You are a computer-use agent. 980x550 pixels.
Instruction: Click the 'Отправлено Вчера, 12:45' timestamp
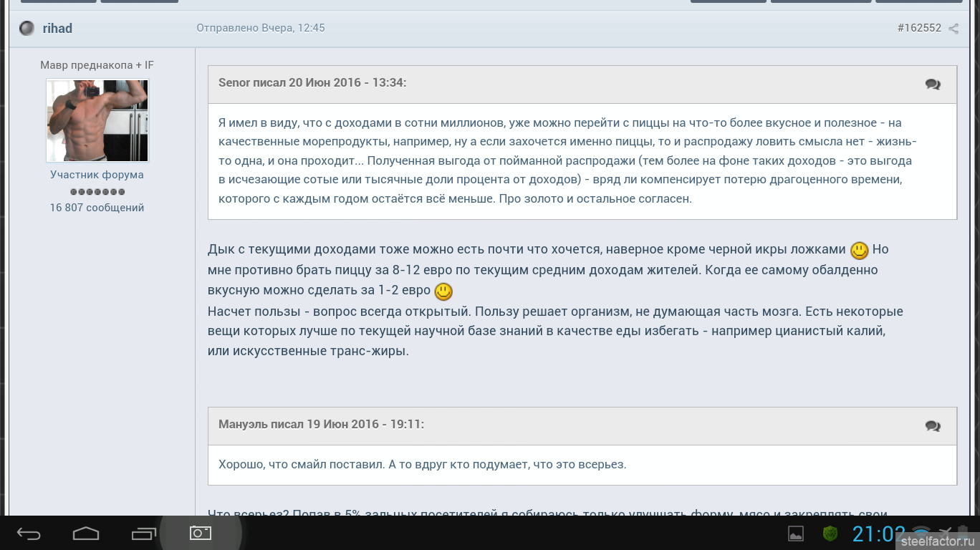point(261,28)
